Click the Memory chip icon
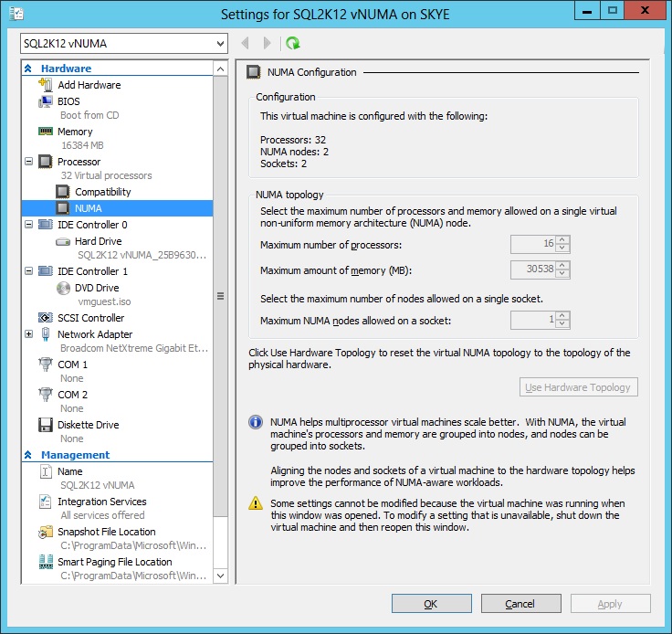Screen dimensions: 672x634 pyautogui.click(x=46, y=132)
